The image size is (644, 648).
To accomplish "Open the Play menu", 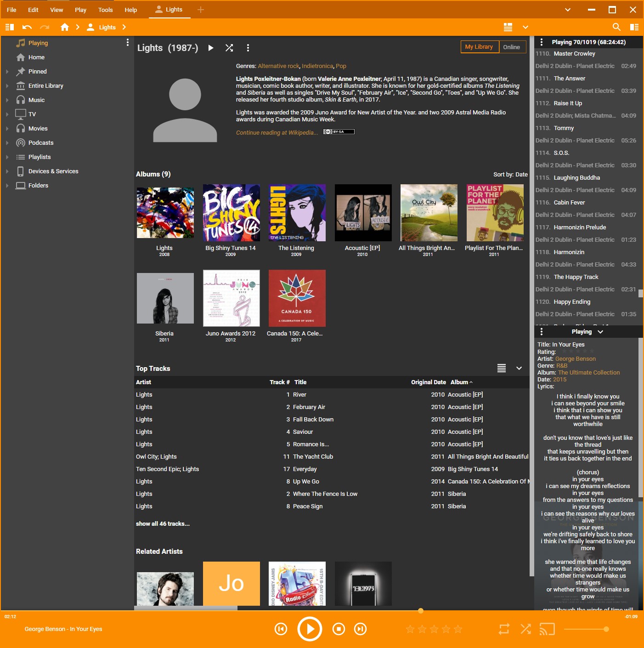I will 80,10.
